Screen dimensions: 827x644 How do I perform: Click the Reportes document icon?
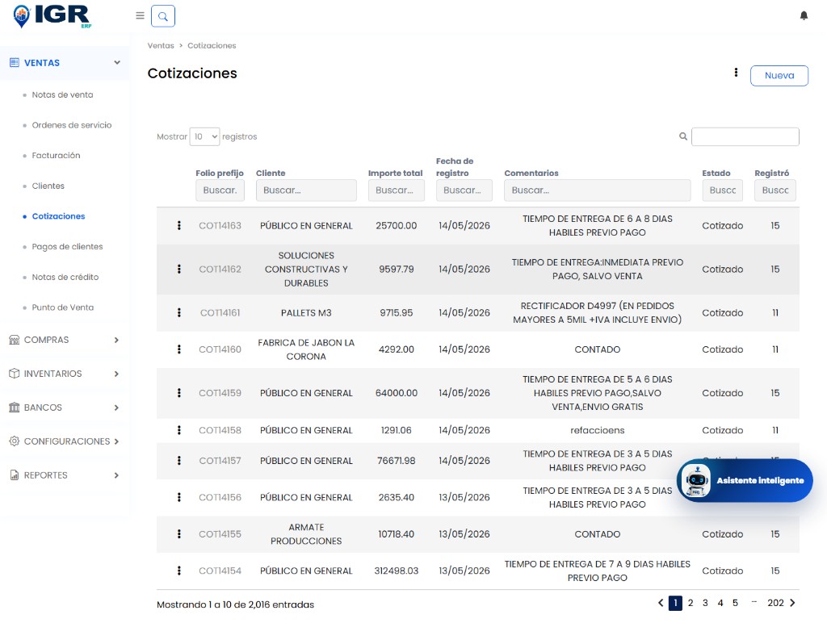click(x=15, y=475)
